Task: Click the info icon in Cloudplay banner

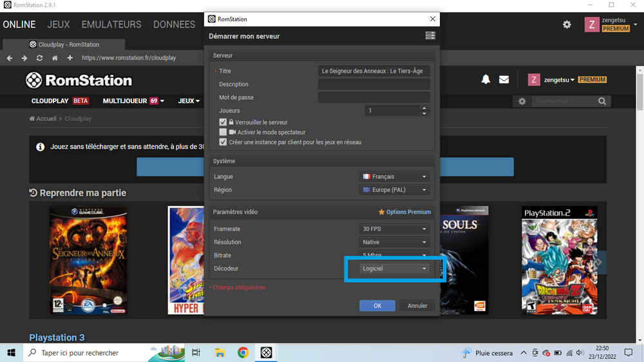Action: pyautogui.click(x=40, y=147)
